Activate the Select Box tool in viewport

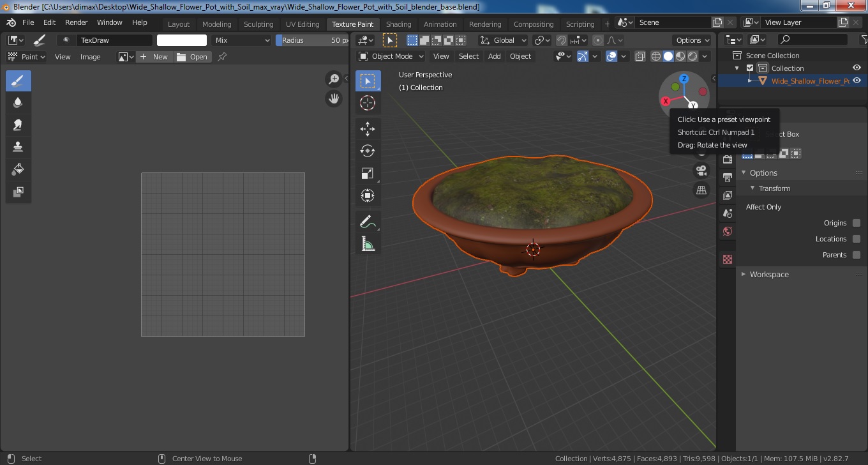pyautogui.click(x=368, y=81)
